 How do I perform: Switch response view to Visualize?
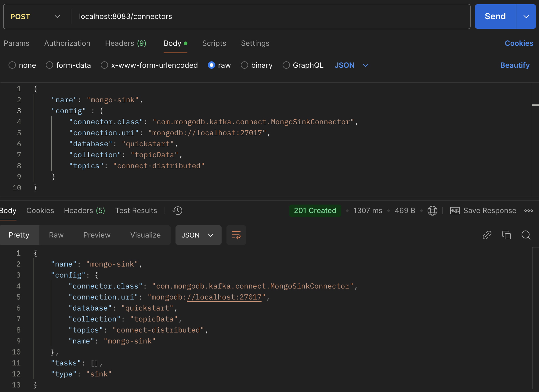(x=145, y=235)
